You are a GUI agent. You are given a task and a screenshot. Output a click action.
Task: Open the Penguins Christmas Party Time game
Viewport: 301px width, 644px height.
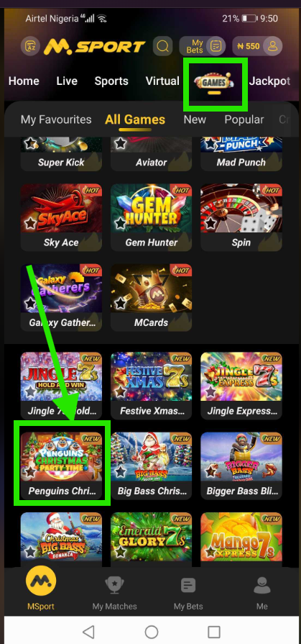pyautogui.click(x=62, y=464)
